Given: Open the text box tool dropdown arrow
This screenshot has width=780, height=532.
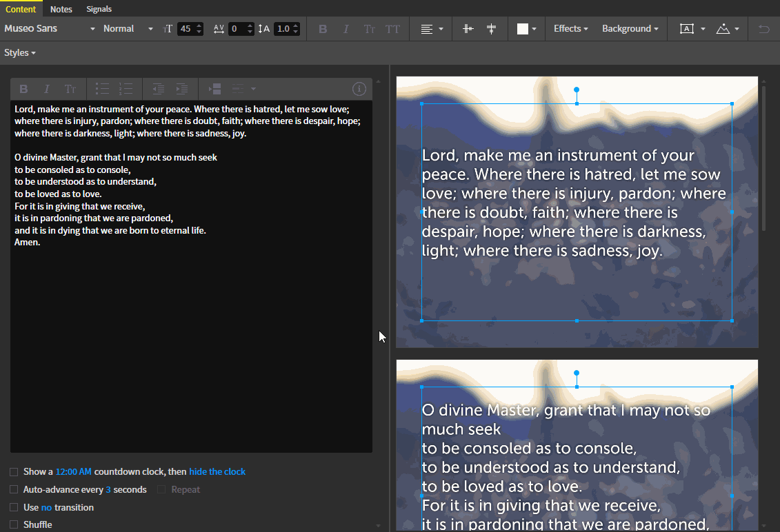Looking at the screenshot, I should point(703,29).
